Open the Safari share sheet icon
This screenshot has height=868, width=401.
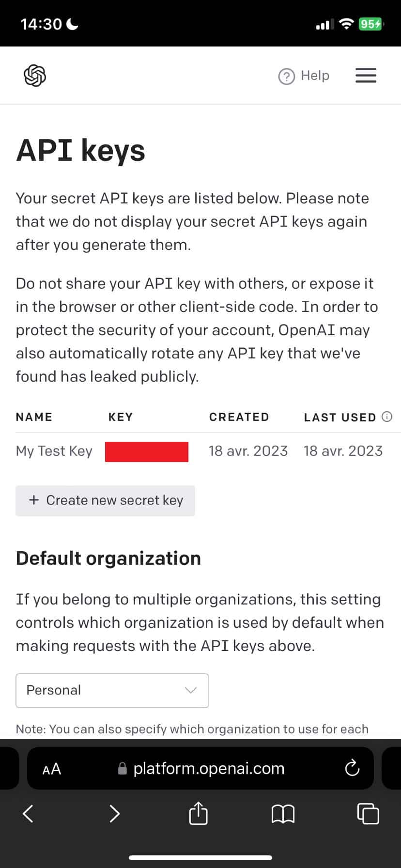(x=198, y=813)
